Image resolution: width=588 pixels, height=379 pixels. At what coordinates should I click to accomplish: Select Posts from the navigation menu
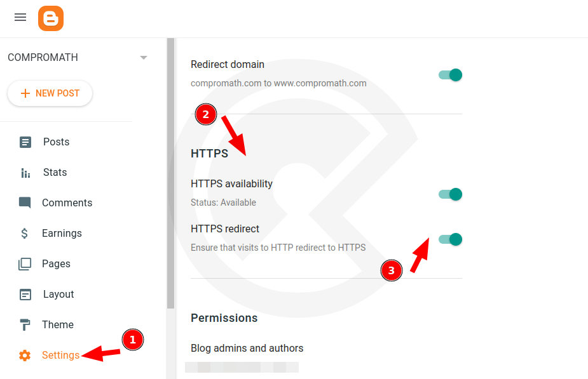56,142
